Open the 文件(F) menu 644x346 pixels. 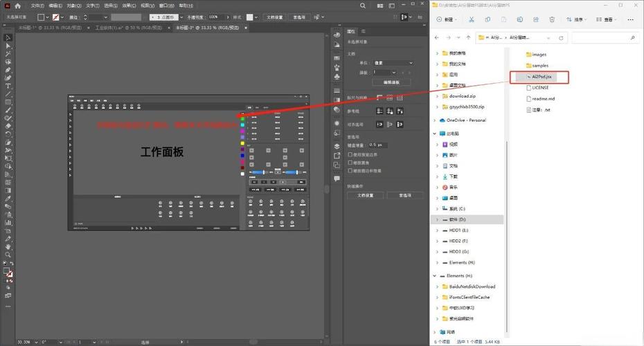click(37, 6)
